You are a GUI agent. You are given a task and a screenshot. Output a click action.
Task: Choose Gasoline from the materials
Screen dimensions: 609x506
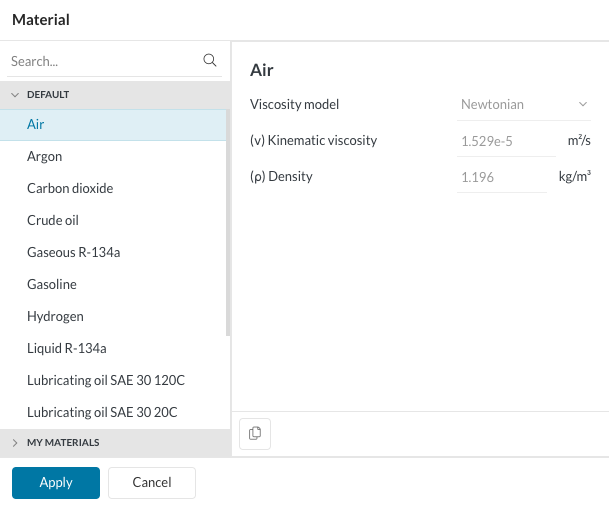[52, 284]
